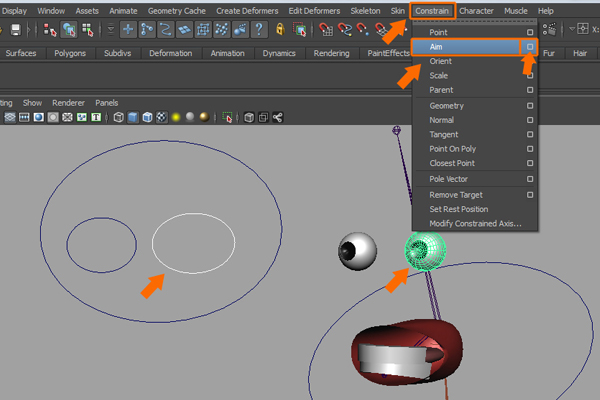This screenshot has width=600, height=400.
Task: Choose Modify Constrained Axis entry
Action: [x=475, y=224]
